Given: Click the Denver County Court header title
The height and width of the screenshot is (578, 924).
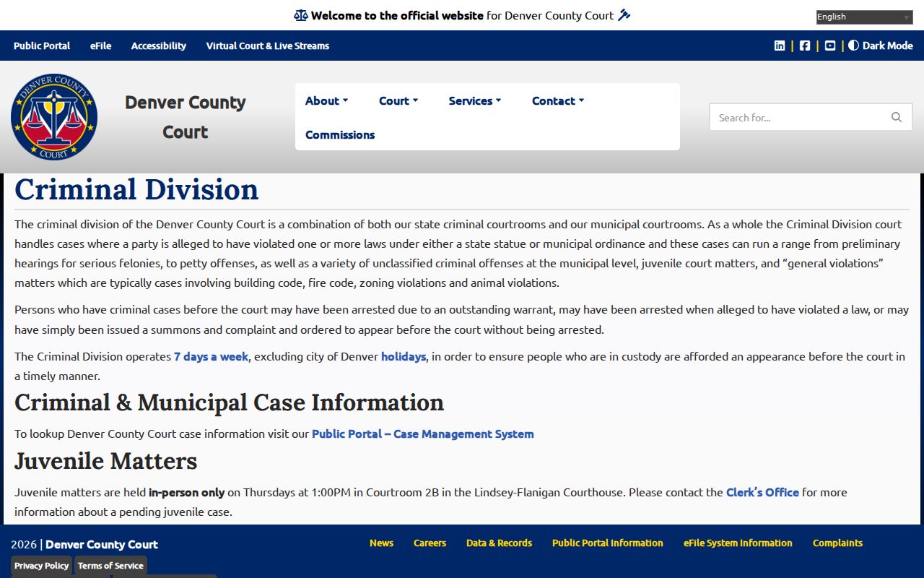Looking at the screenshot, I should (x=186, y=117).
